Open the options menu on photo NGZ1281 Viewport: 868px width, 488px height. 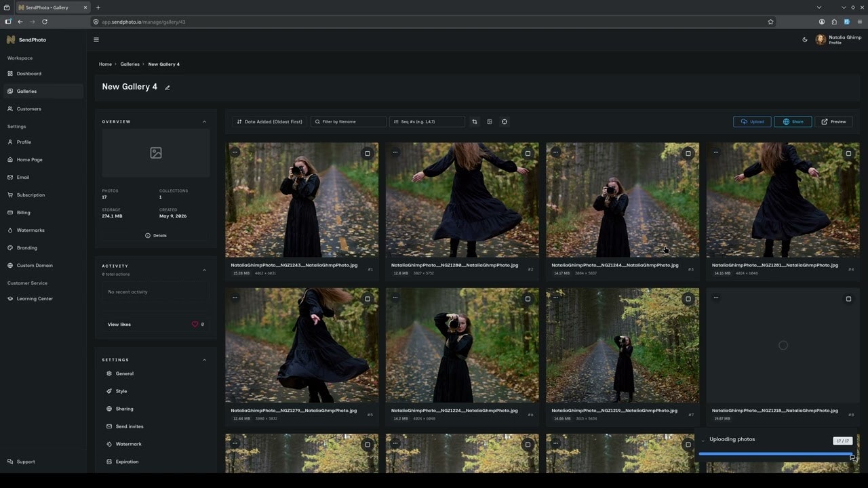coord(715,152)
